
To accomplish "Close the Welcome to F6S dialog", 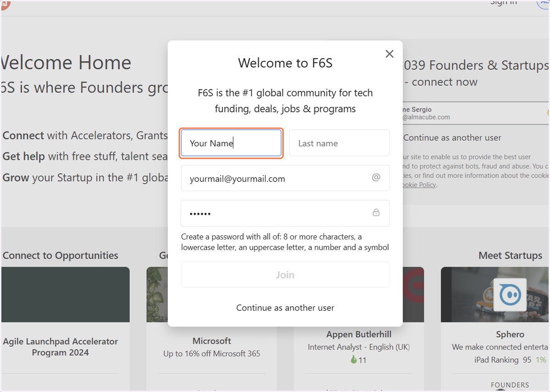I will tap(390, 54).
